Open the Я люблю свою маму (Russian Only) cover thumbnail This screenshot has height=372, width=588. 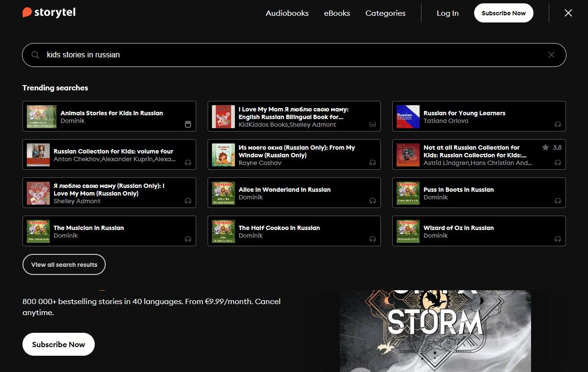[x=38, y=193]
